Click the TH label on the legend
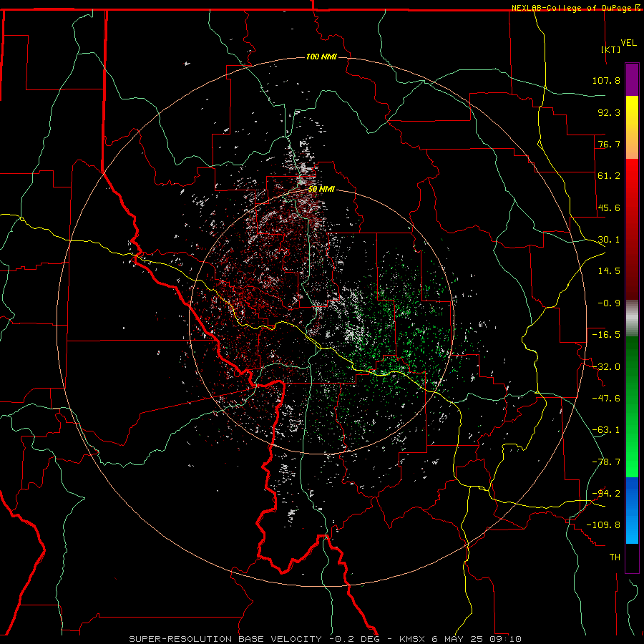 (615, 557)
